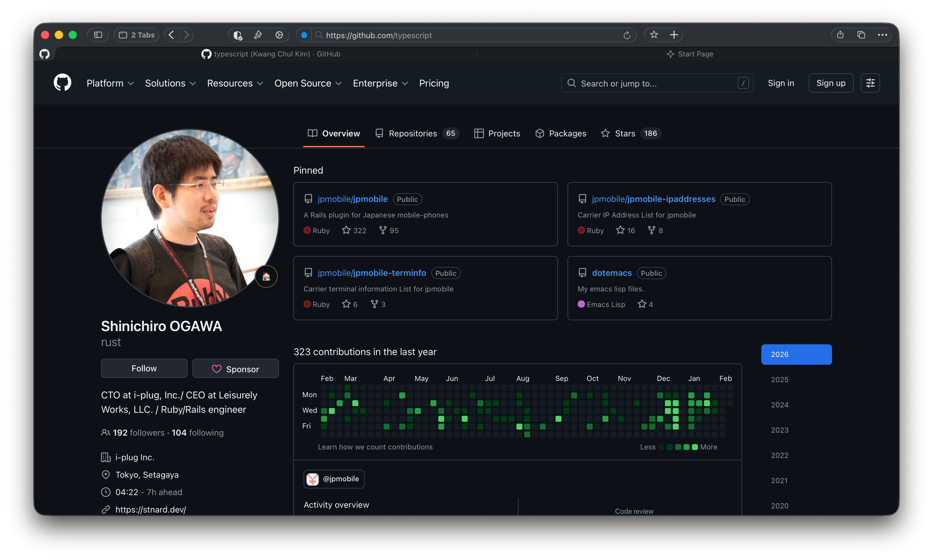The height and width of the screenshot is (560, 933).
Task: Open a new tab with plus icon
Action: (x=674, y=35)
